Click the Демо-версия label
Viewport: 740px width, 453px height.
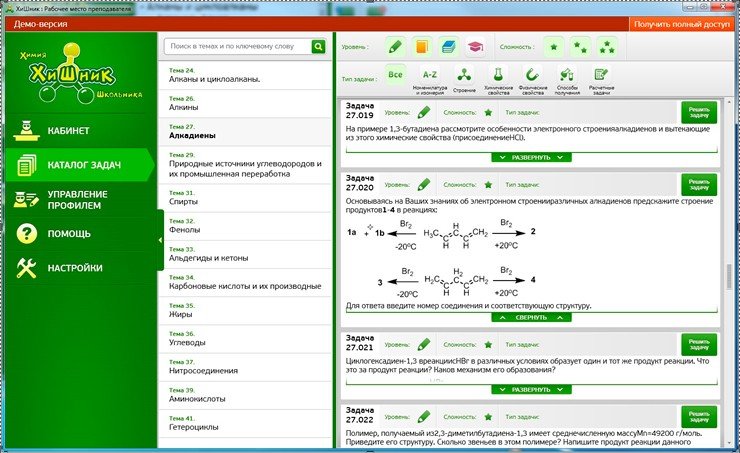coord(41,24)
